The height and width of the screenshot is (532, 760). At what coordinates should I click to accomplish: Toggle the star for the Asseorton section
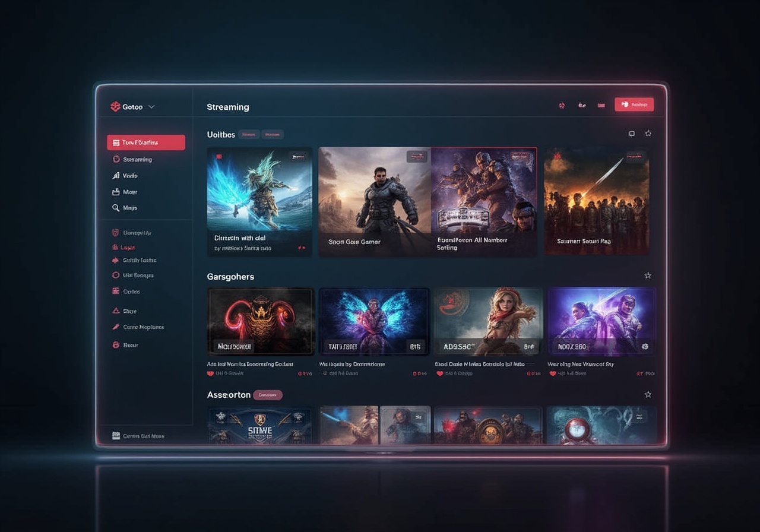pyautogui.click(x=648, y=394)
